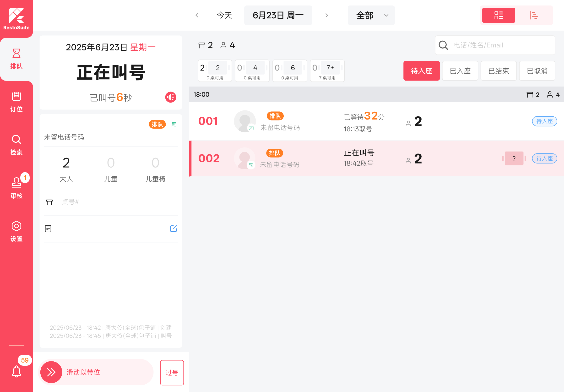Click the 儿童 count of 0
The height and width of the screenshot is (392, 564).
(111, 163)
